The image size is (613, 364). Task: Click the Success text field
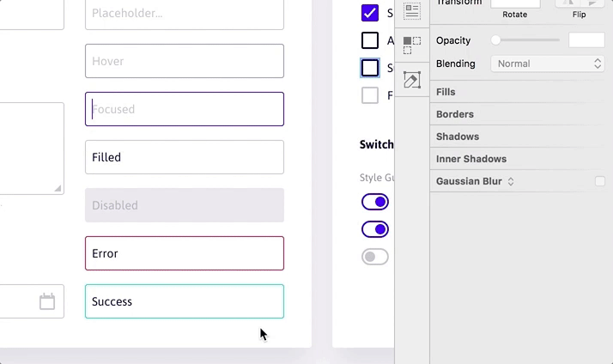coord(185,301)
